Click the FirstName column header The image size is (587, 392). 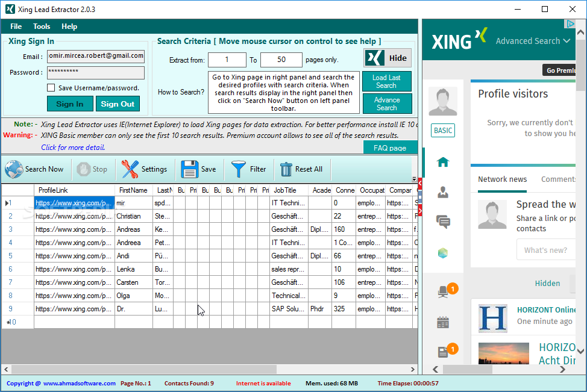(134, 190)
